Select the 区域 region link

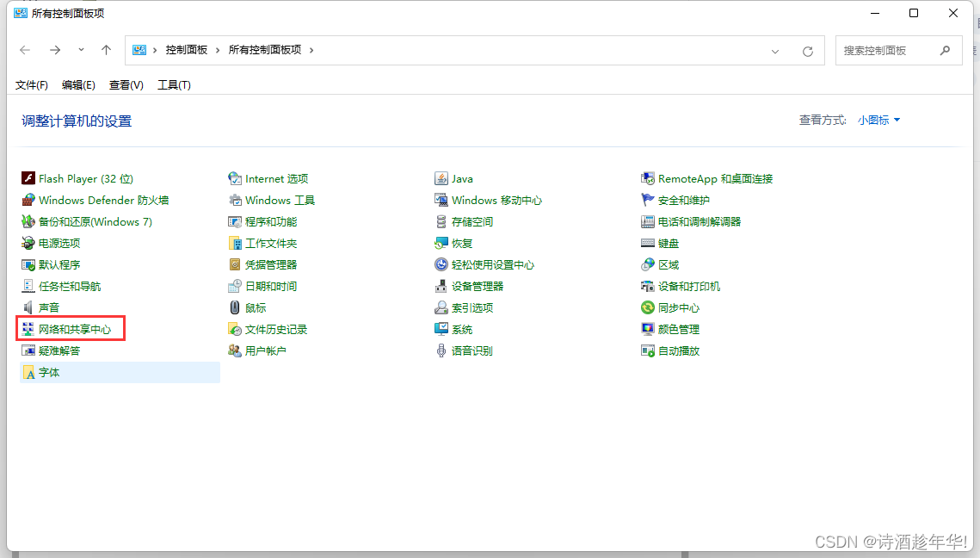click(x=669, y=264)
